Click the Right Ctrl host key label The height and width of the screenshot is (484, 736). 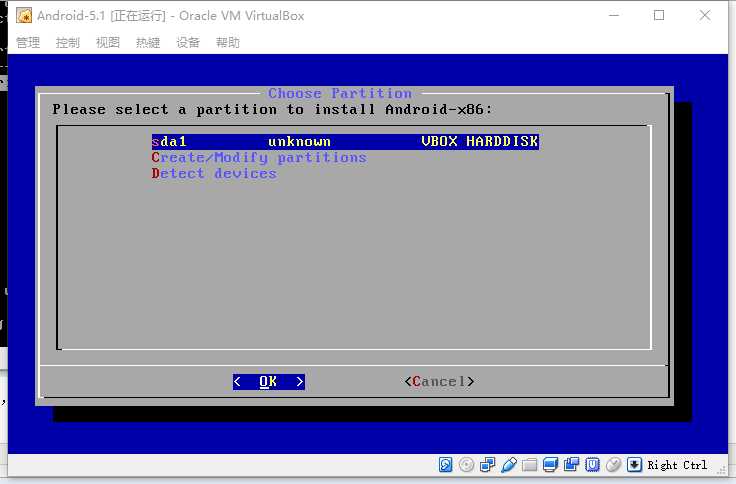click(x=677, y=465)
